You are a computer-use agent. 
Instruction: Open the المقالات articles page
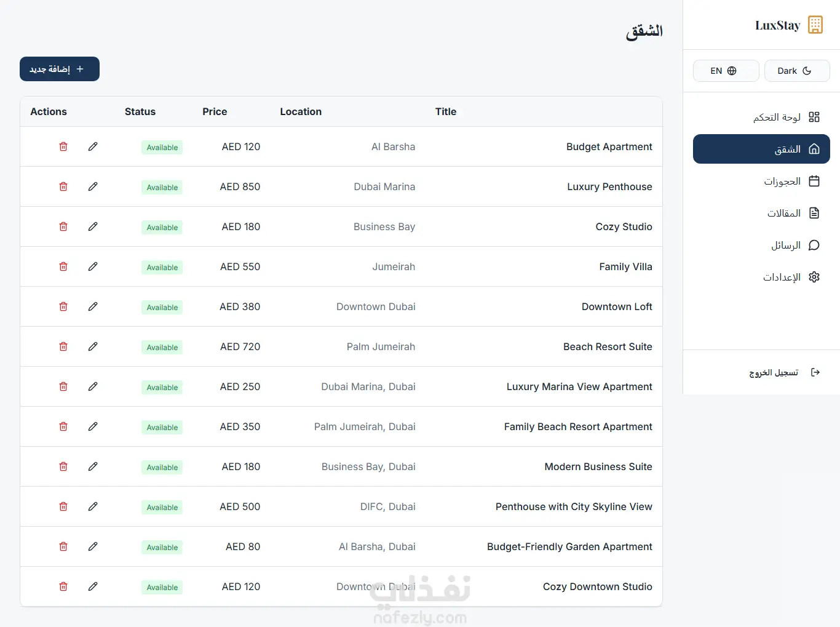[x=761, y=213]
